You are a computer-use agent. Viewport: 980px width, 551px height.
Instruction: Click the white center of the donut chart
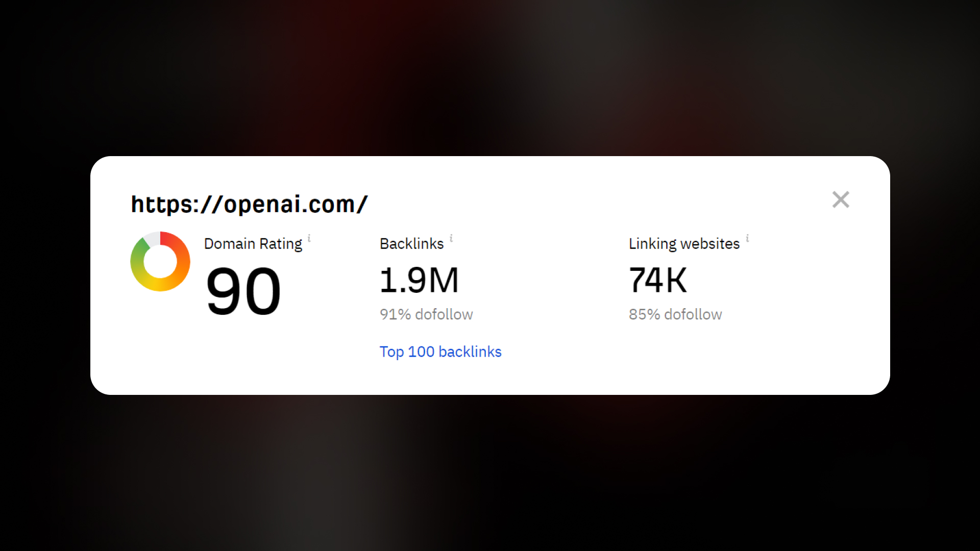[160, 261]
